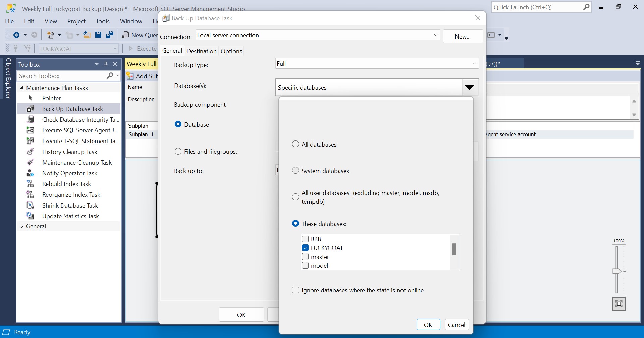
Task: Click the Search Toolbox input field
Action: pos(62,76)
